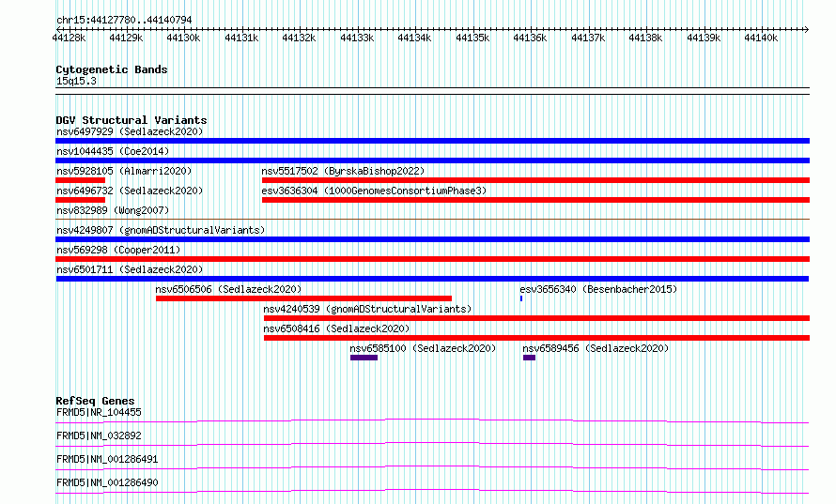836x504 pixels.
Task: Click the nsv6497929 (Sedlazeck2020) variant label
Action: 130,131
